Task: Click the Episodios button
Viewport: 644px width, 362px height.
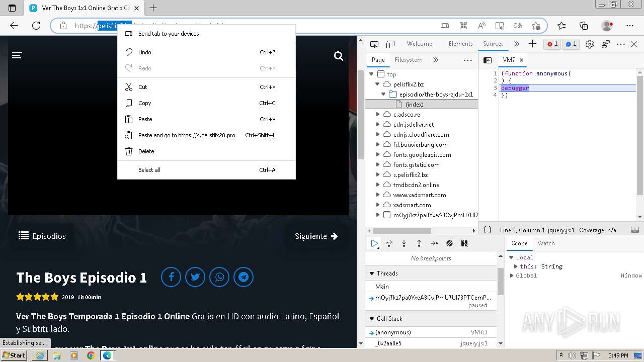Action: click(x=42, y=236)
